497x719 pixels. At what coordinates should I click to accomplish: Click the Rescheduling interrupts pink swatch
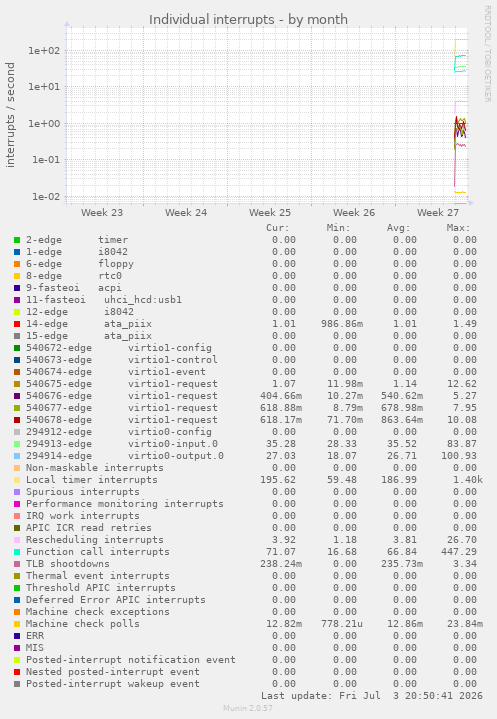click(x=17, y=540)
